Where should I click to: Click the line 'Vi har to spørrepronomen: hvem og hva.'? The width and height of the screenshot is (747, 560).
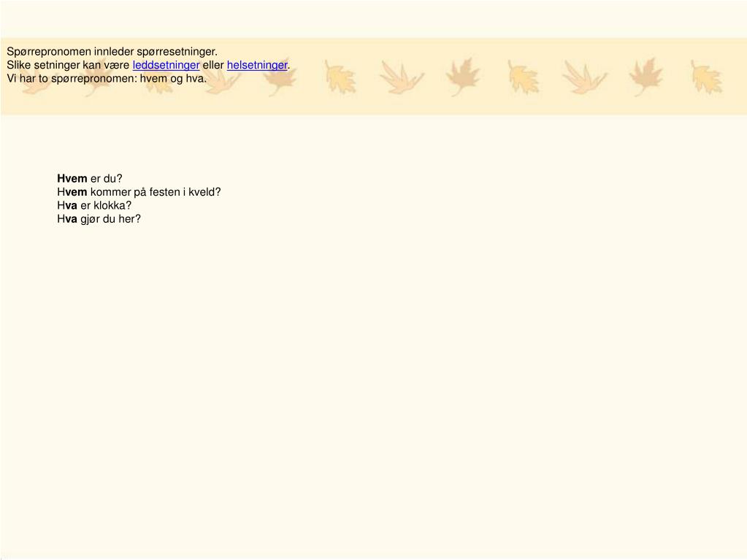(107, 79)
